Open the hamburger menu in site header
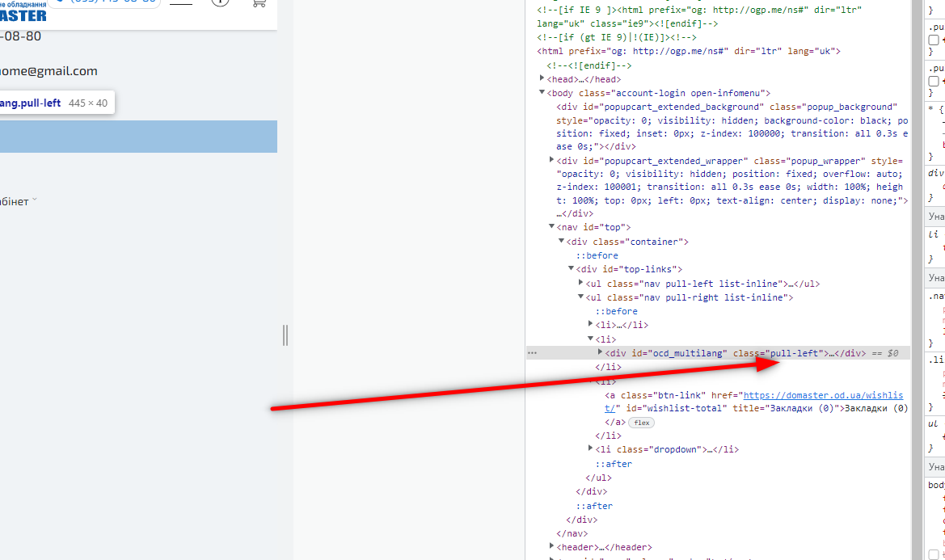 pos(182,3)
